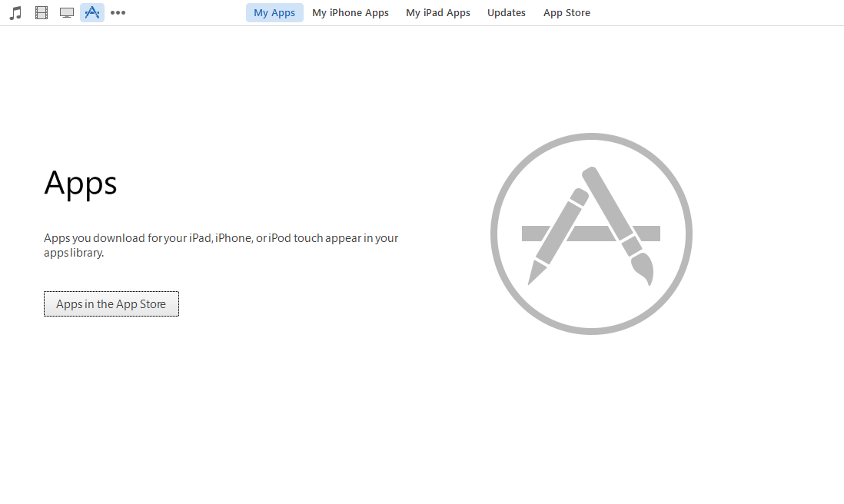Image resolution: width=844 pixels, height=504 pixels.
Task: Switch to My iPhone Apps tab
Action: (x=351, y=12)
